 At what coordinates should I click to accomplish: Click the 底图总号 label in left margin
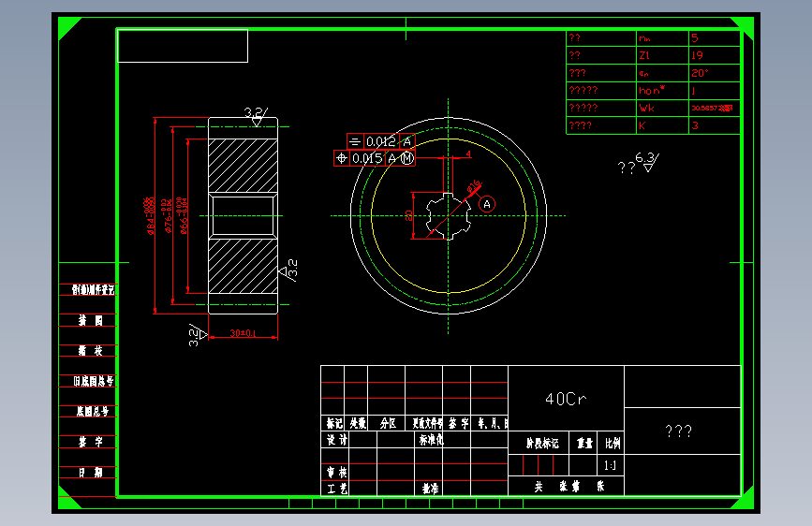pos(93,412)
